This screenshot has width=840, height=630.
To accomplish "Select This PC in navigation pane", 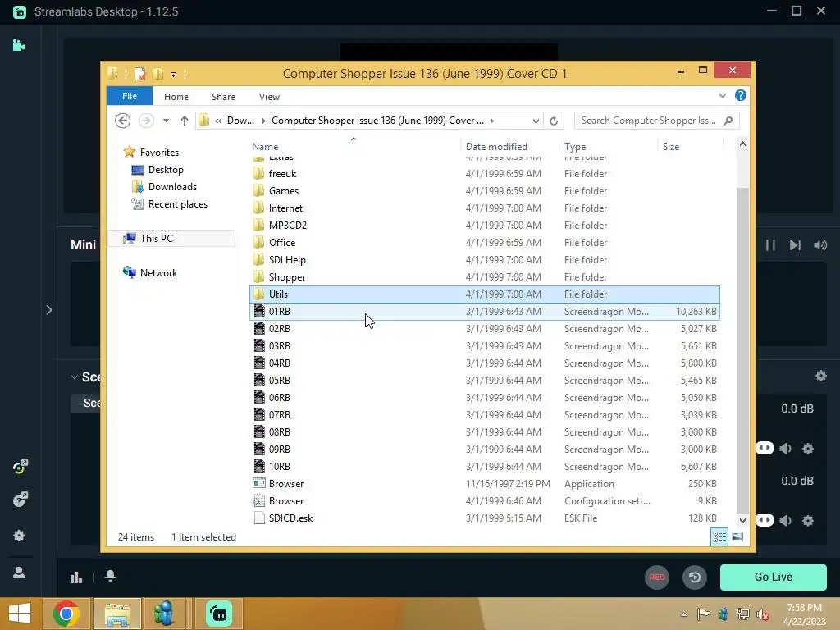I will tap(171, 239).
